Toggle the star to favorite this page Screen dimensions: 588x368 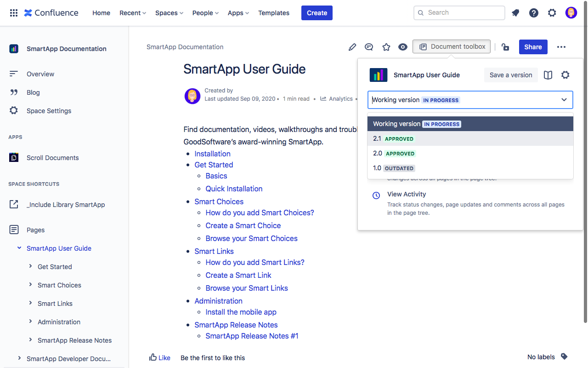[x=386, y=47]
